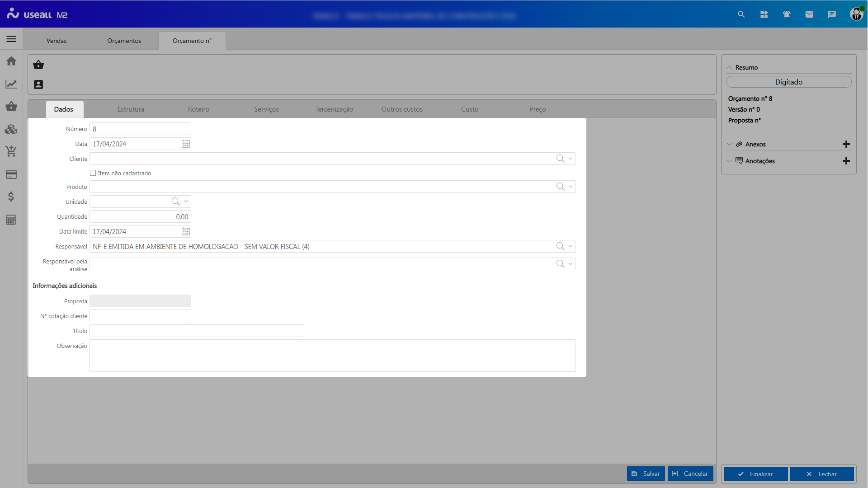Click the notifications bell icon
Image resolution: width=868 pixels, height=488 pixels.
pyautogui.click(x=787, y=14)
